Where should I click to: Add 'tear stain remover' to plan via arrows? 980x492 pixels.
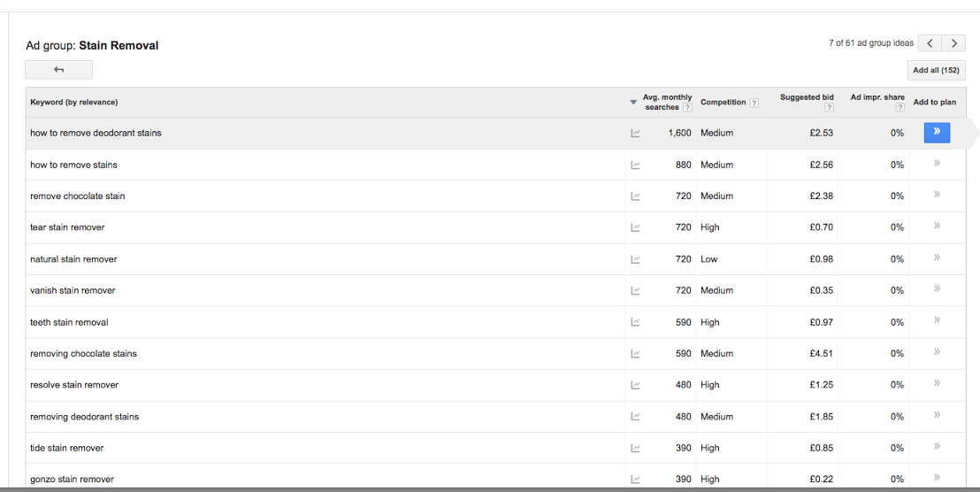pyautogui.click(x=936, y=227)
